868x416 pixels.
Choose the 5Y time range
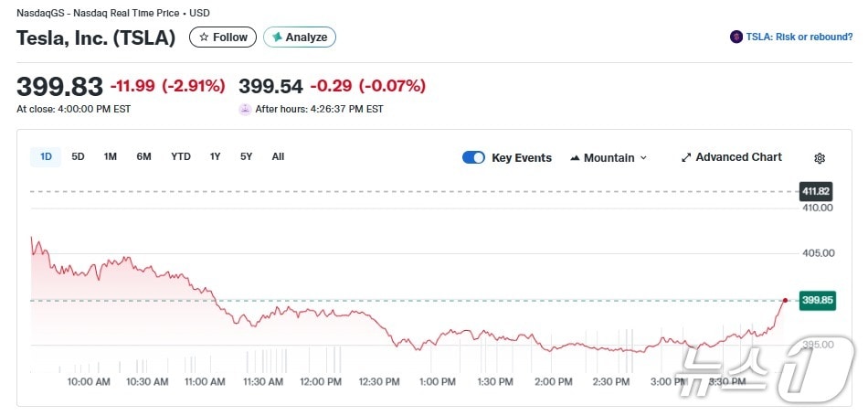click(247, 156)
